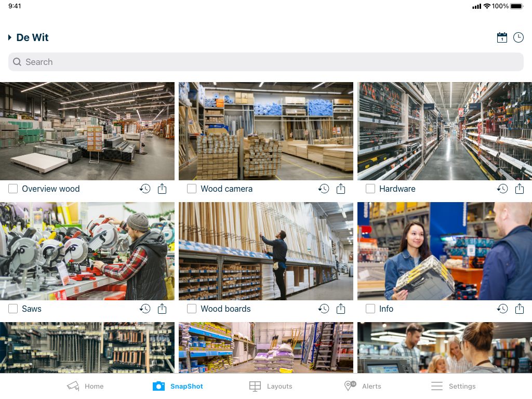Open history for Wood boards camera

pos(324,309)
